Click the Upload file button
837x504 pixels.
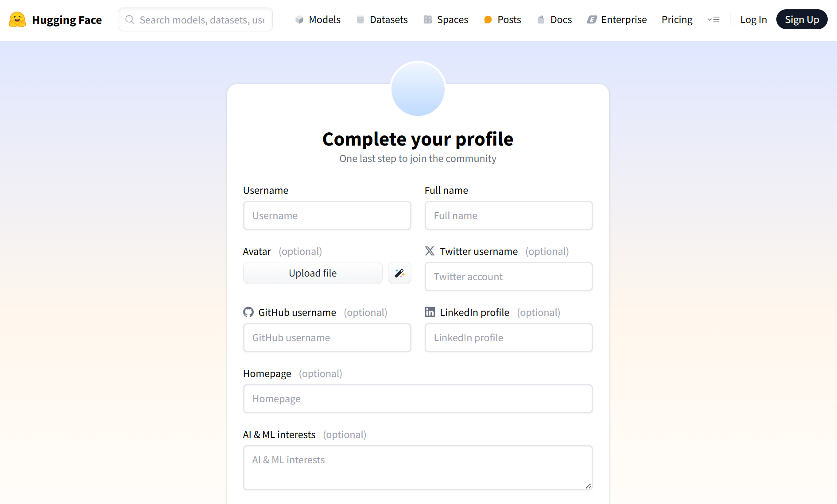click(x=313, y=273)
